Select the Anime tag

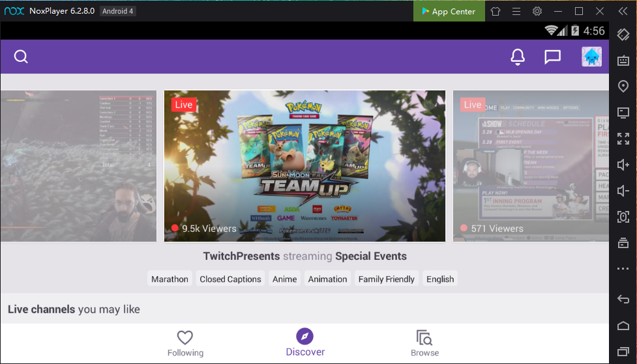pyautogui.click(x=284, y=279)
